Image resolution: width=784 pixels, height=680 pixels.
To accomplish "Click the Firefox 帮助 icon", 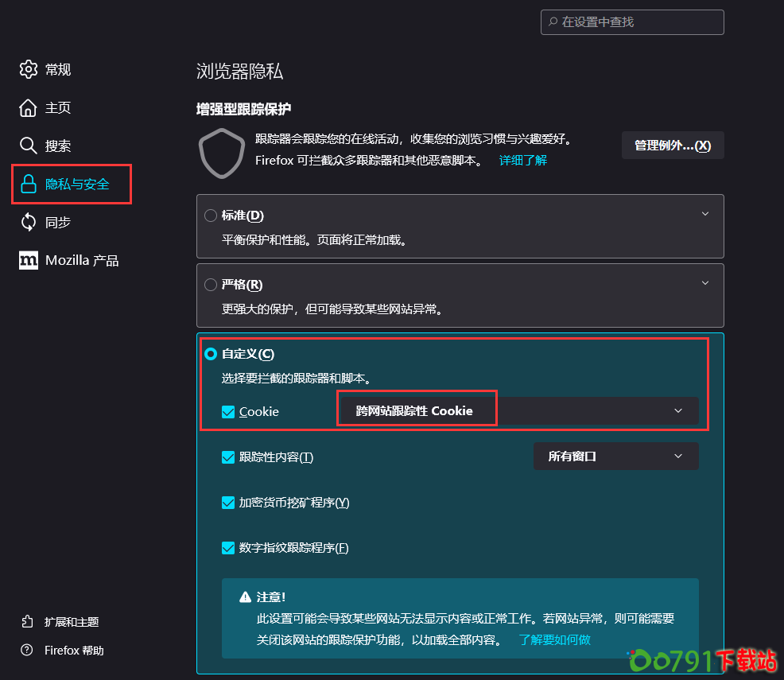I will (x=26, y=650).
